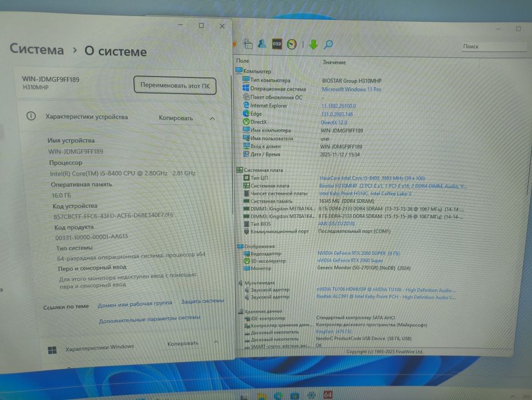Click the Поиск search field in AIDA64

495,47
